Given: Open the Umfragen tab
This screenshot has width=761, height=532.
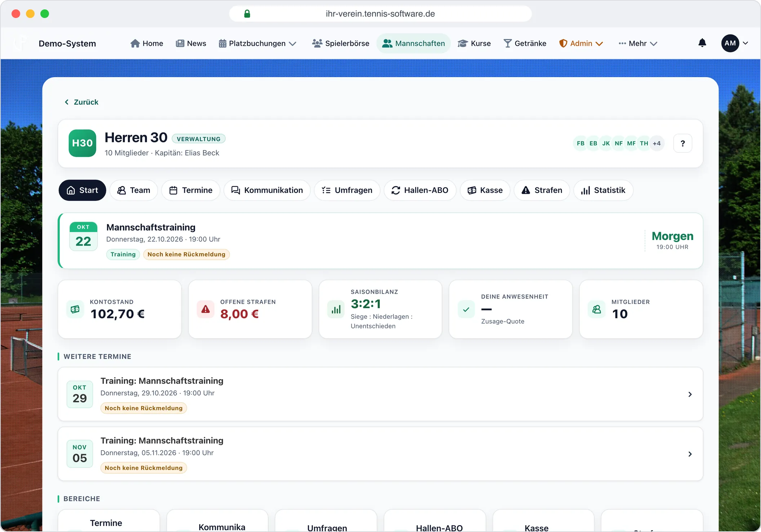Looking at the screenshot, I should (347, 190).
